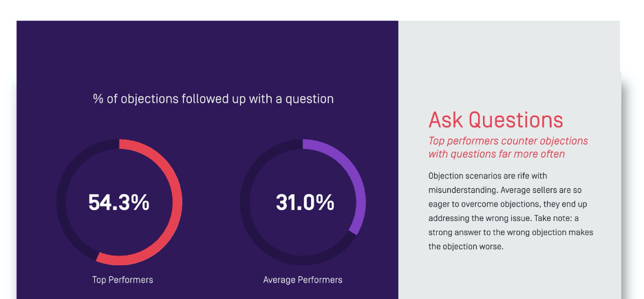
Task: Click the line starting 'misunderstanding. Average sellers'
Action: [x=506, y=190]
